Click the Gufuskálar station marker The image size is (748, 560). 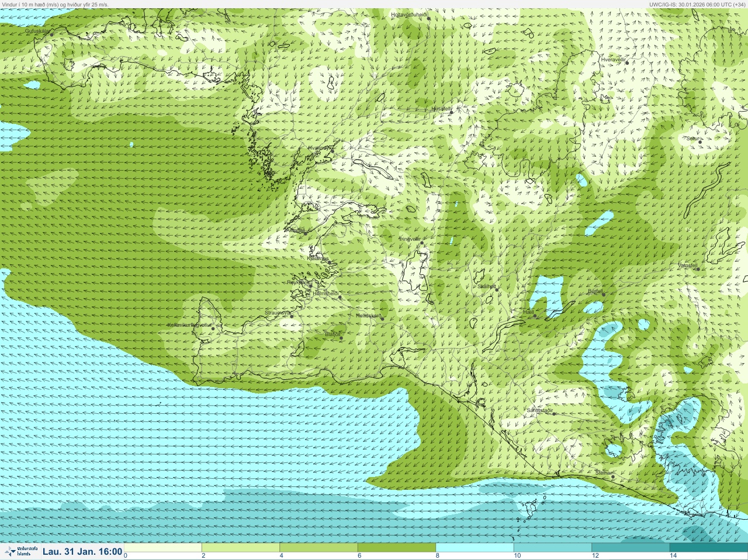[x=51, y=34]
